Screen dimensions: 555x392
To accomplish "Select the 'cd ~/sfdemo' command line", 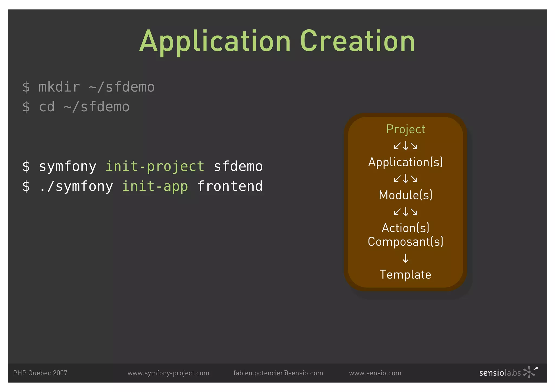I will click(76, 107).
